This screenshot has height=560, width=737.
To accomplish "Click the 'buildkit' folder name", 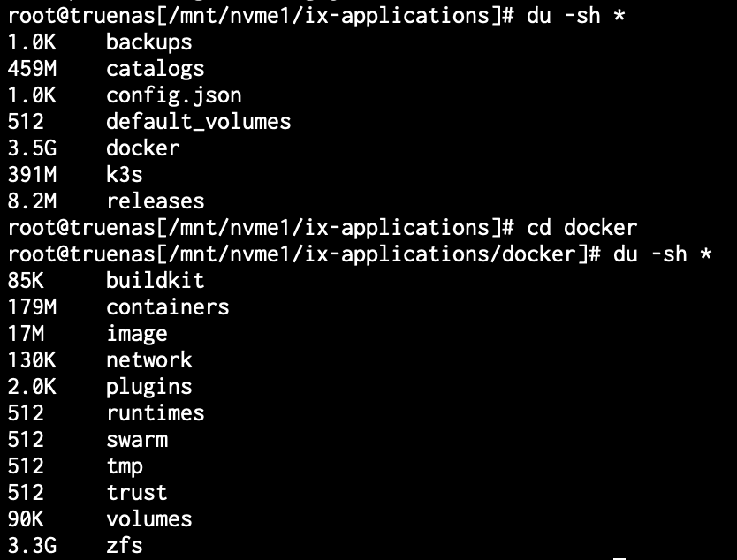I will [156, 281].
